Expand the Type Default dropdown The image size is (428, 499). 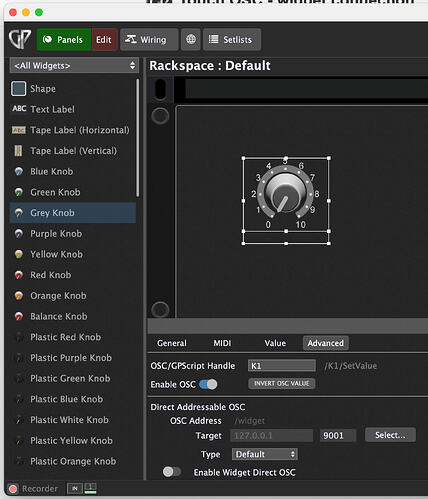tap(265, 454)
